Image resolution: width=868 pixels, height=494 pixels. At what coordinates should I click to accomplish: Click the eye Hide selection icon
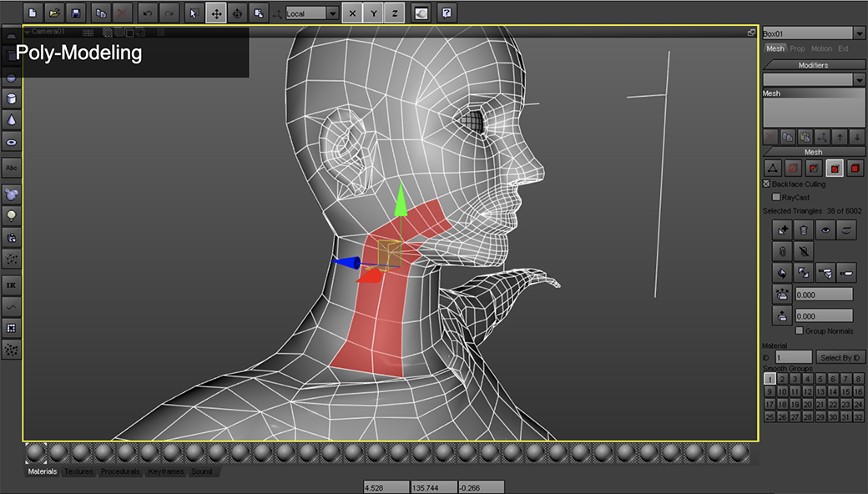click(825, 229)
